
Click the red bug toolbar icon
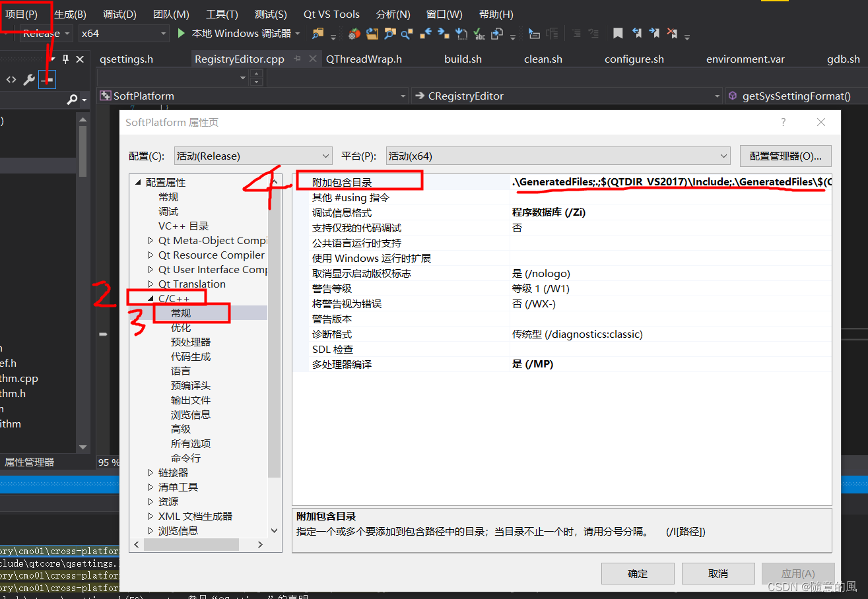[354, 33]
